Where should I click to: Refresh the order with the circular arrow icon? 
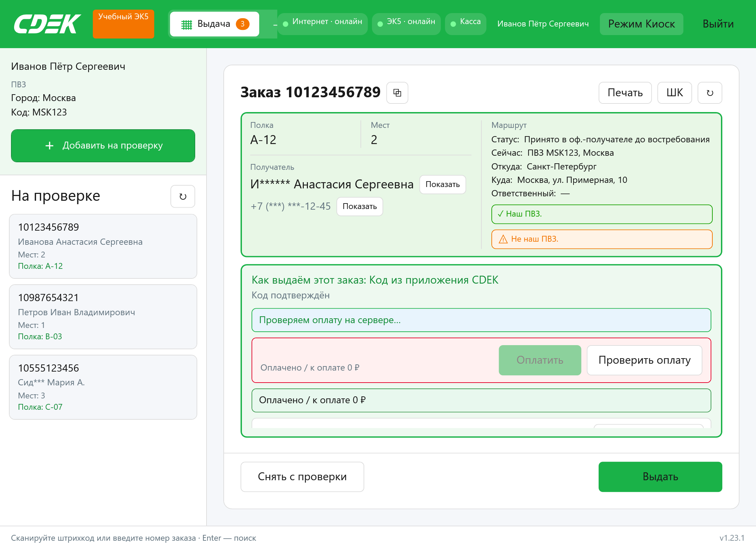pos(710,92)
